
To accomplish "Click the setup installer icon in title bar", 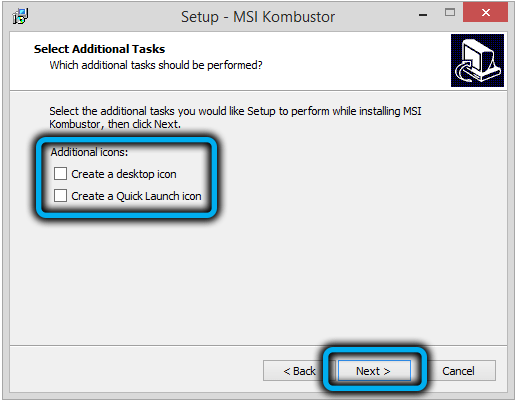I will (20, 16).
